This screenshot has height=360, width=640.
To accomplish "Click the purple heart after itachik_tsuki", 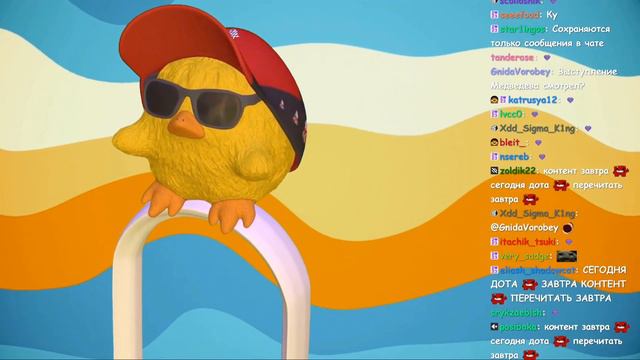I will (x=569, y=242).
